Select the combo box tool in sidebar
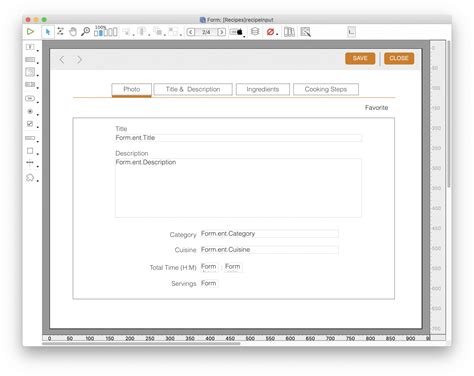Image resolution: width=474 pixels, height=376 pixels. pyautogui.click(x=30, y=85)
